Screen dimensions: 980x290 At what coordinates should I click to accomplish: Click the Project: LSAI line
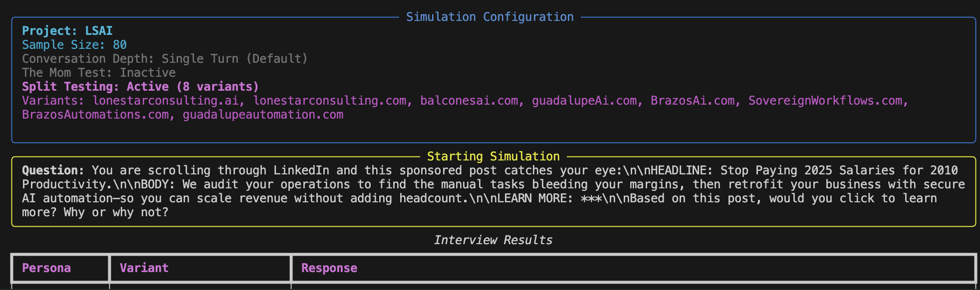67,31
